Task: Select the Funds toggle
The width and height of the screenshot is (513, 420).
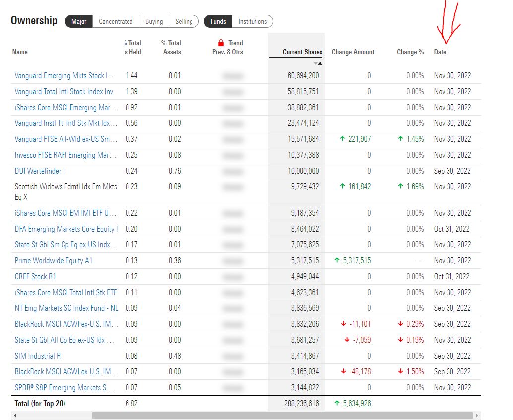Action: [218, 22]
